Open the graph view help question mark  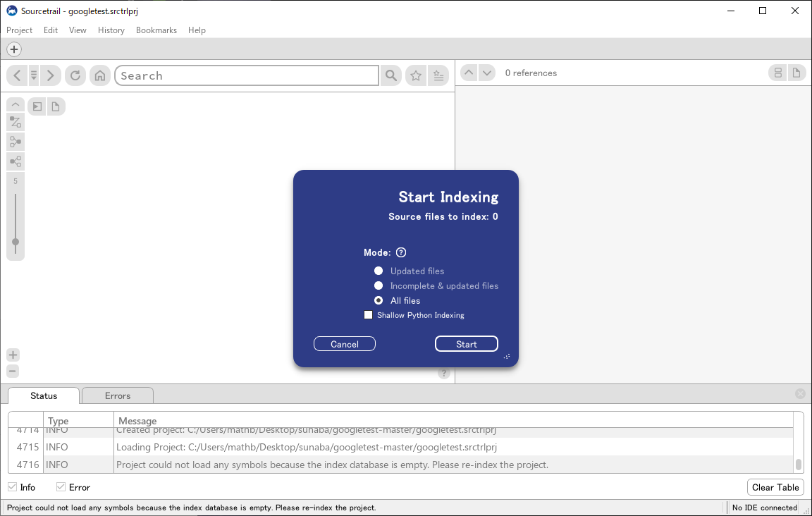click(x=444, y=373)
